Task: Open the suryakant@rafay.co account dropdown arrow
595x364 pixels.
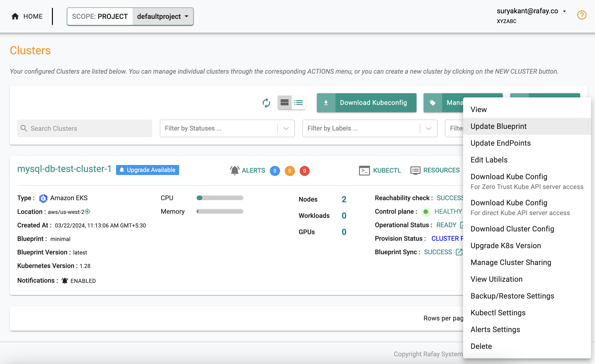Action: 564,11
